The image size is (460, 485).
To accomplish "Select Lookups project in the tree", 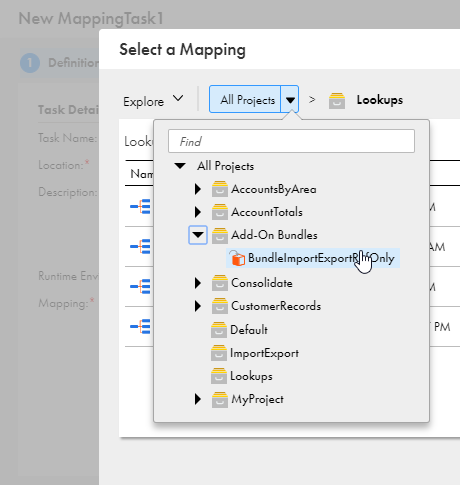I will point(251,376).
